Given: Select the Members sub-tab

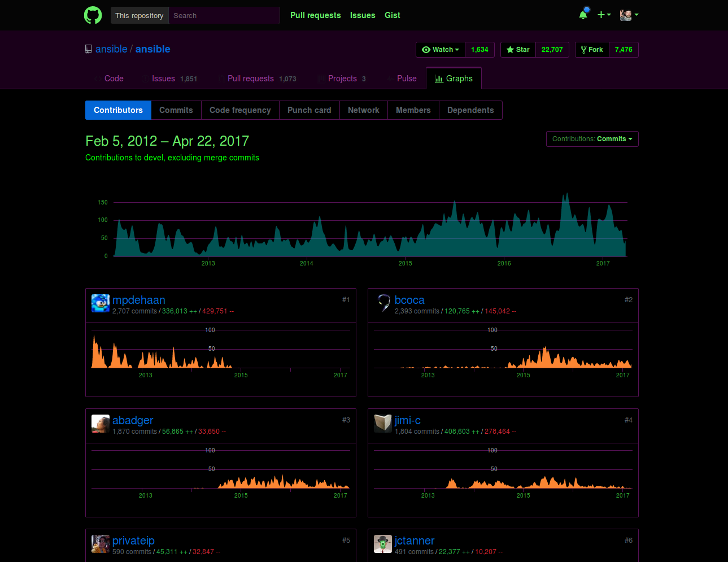Looking at the screenshot, I should [x=413, y=110].
